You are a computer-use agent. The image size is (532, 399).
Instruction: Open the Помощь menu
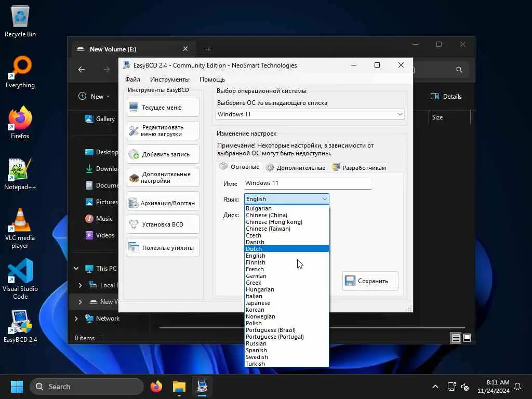click(x=212, y=79)
